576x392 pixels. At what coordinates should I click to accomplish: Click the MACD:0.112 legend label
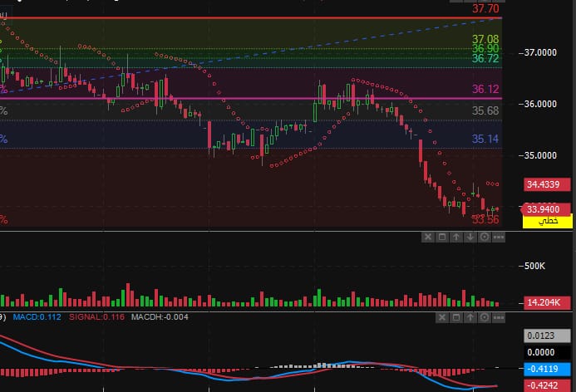click(32, 316)
